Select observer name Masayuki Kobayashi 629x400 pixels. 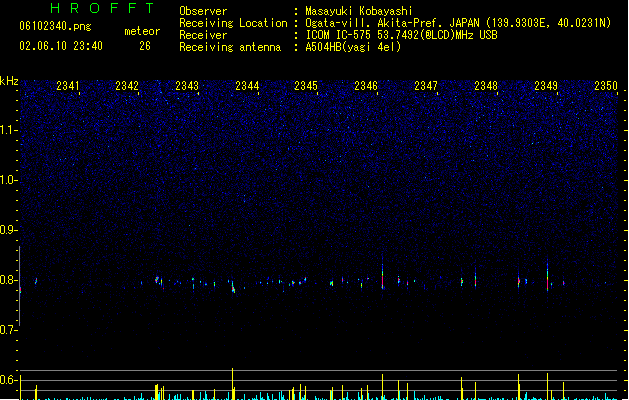(359, 11)
